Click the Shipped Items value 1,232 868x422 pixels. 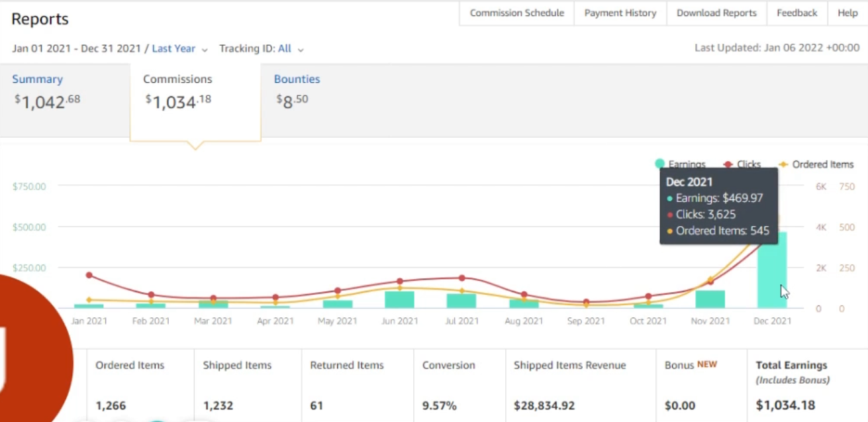[218, 405]
